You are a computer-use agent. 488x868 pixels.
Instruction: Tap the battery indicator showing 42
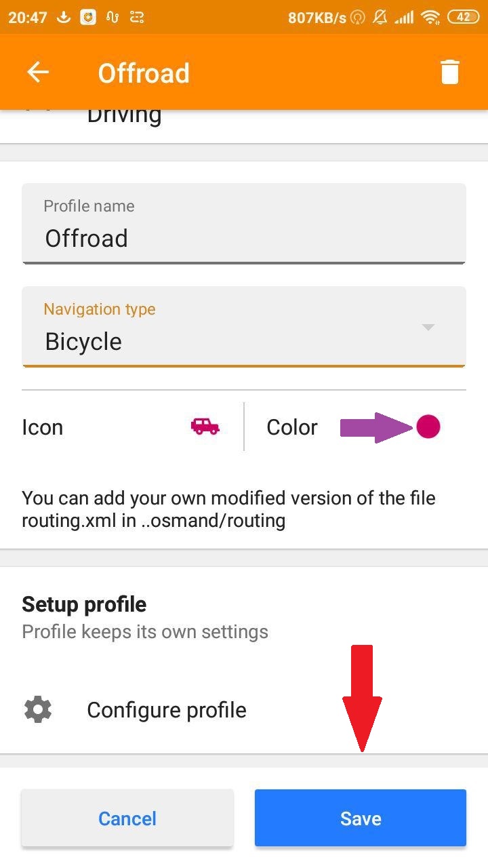[463, 18]
